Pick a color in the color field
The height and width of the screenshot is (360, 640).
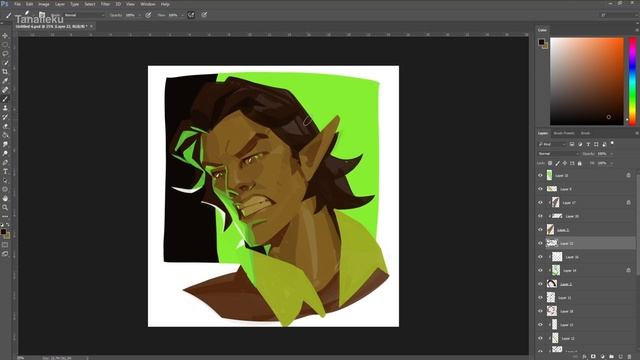click(587, 81)
